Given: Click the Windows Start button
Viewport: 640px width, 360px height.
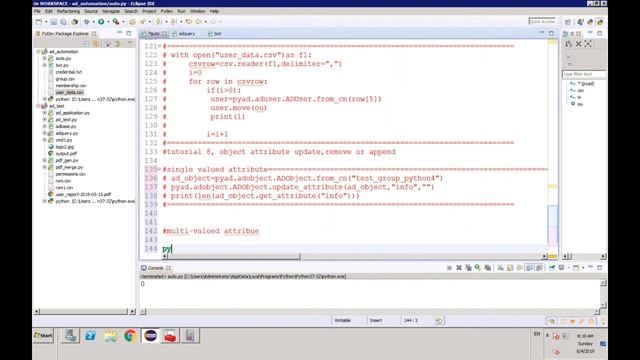Looking at the screenshot, I should tap(43, 336).
